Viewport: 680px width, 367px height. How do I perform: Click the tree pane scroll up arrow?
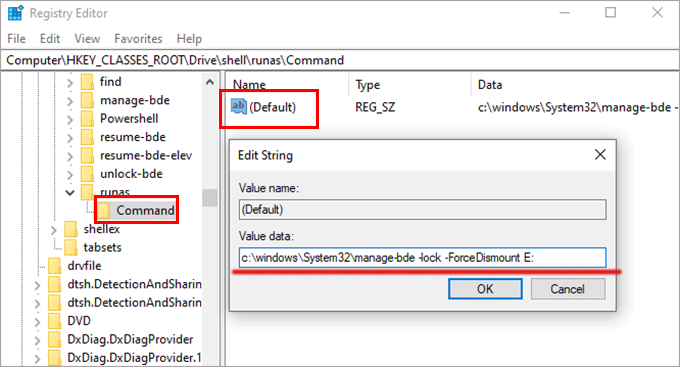[x=210, y=82]
